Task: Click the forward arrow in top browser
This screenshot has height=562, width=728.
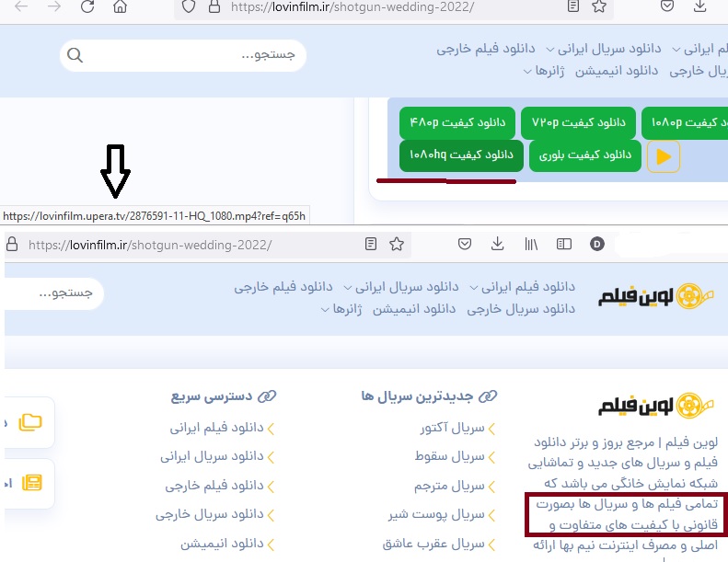Action: click(54, 6)
